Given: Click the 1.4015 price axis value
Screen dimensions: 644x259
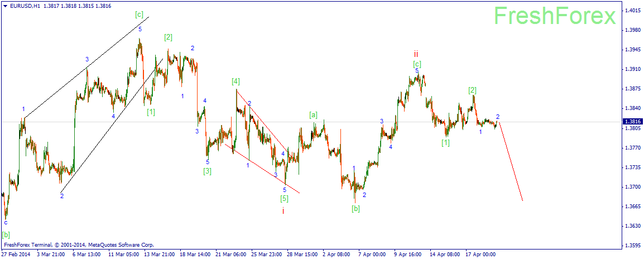Looking at the screenshot, I should point(632,11).
